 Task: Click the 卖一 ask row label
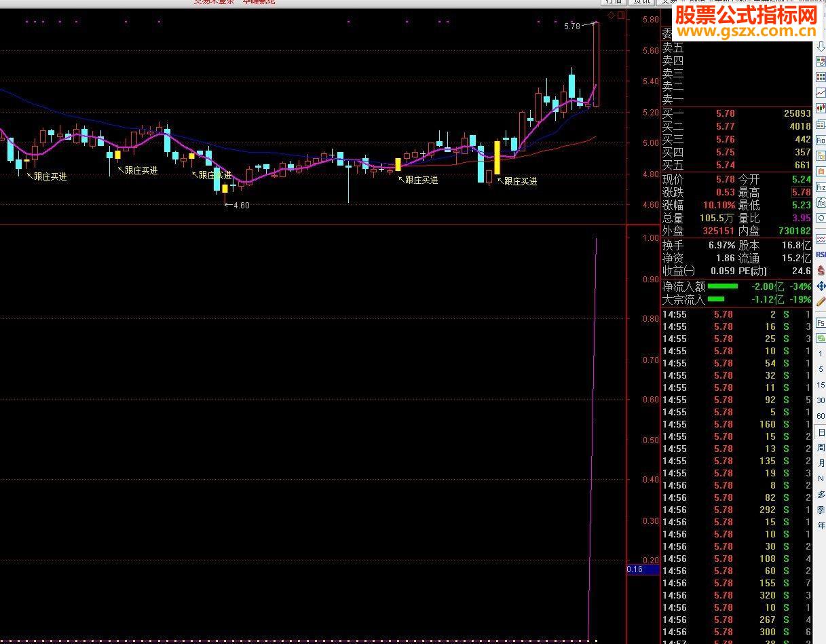pyautogui.click(x=673, y=99)
